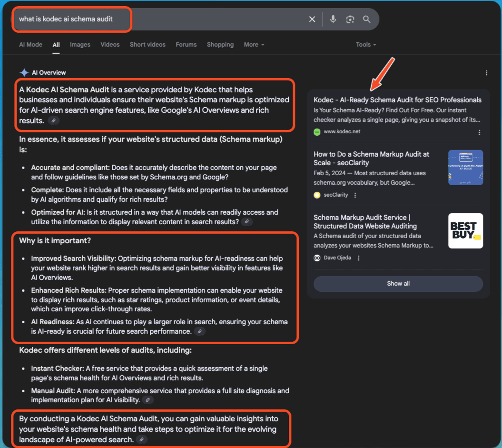Click the 'Improved Search Visibility' bullet text
Image resolution: width=502 pixels, height=448 pixels.
click(157, 268)
